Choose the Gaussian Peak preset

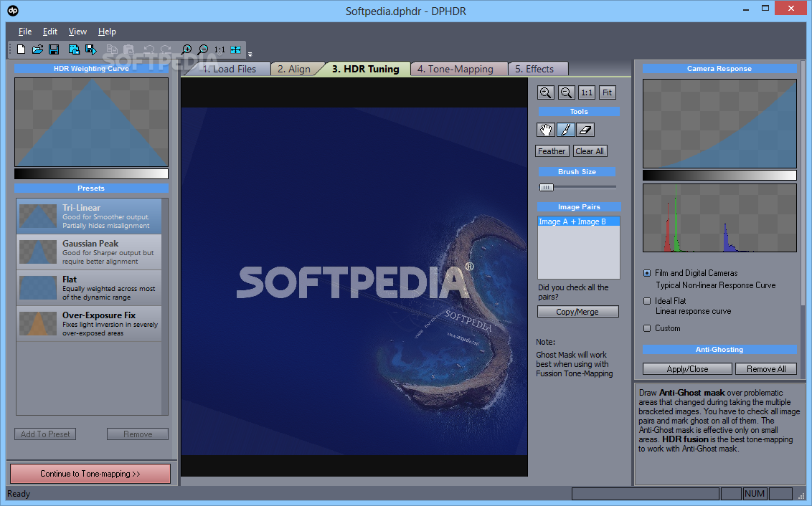[89, 252]
